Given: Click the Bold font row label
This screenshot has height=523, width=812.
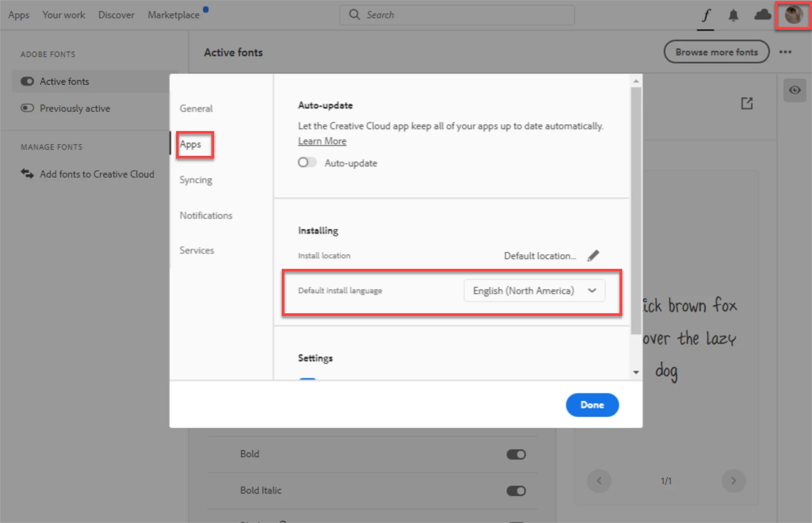Looking at the screenshot, I should click(250, 454).
